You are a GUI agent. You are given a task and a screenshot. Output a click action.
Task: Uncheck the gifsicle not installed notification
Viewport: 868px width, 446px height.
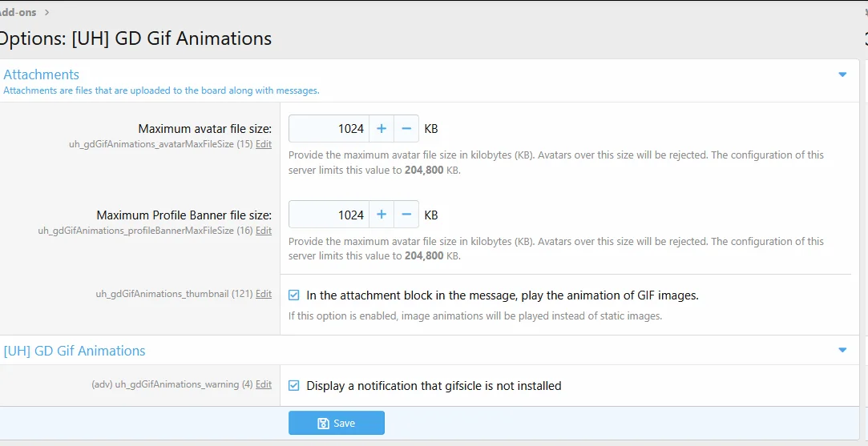pyautogui.click(x=294, y=386)
